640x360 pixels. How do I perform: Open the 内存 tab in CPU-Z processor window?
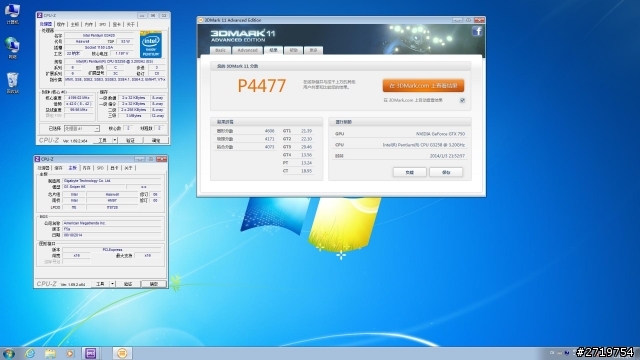89,24
